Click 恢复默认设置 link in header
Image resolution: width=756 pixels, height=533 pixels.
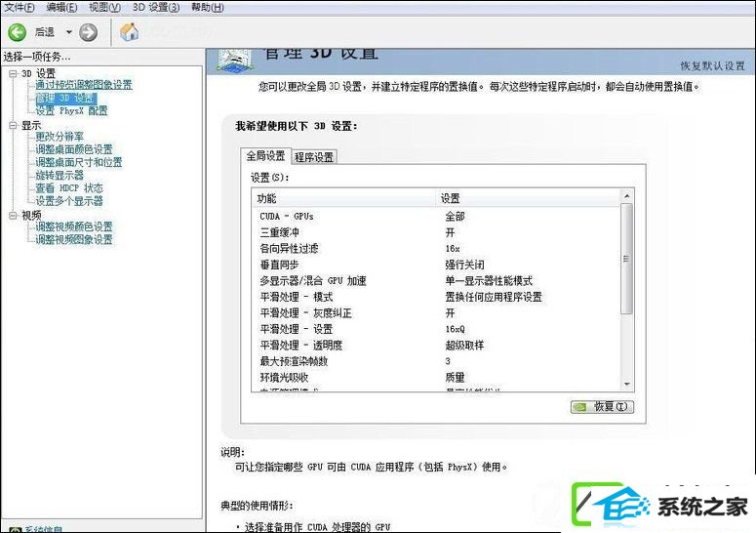[x=713, y=66]
